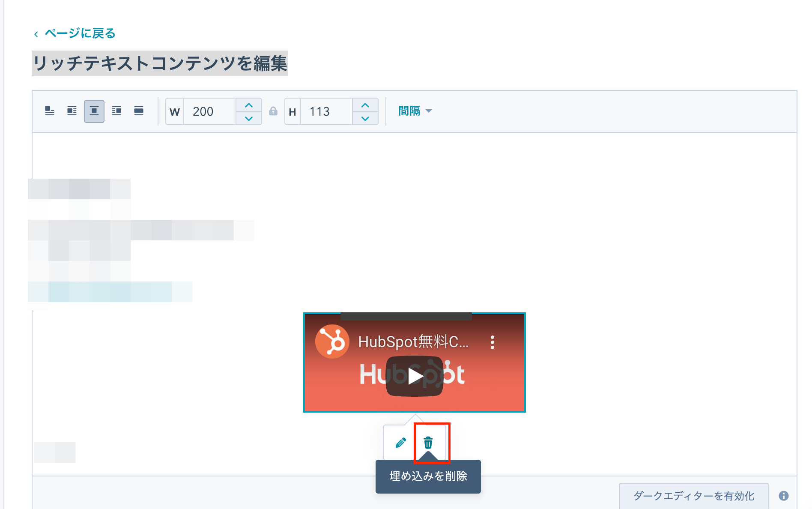
Task: Click the リッチテキストコンテンツを編集 heading
Action: point(160,63)
